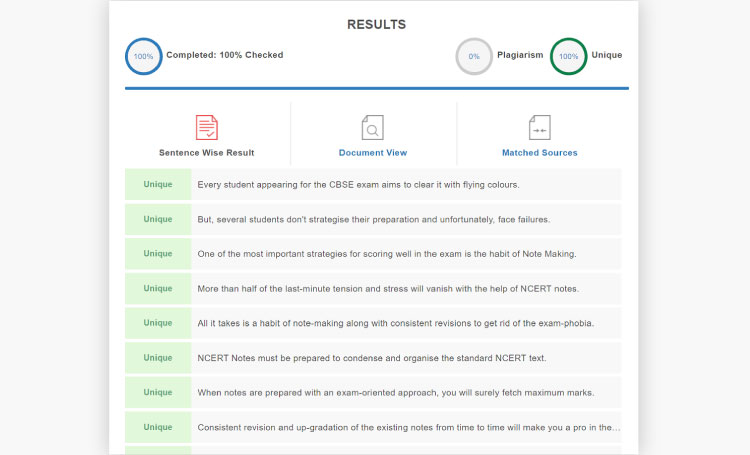The height and width of the screenshot is (455, 750).
Task: Click the blue 100% completed progress circle
Action: coord(143,56)
